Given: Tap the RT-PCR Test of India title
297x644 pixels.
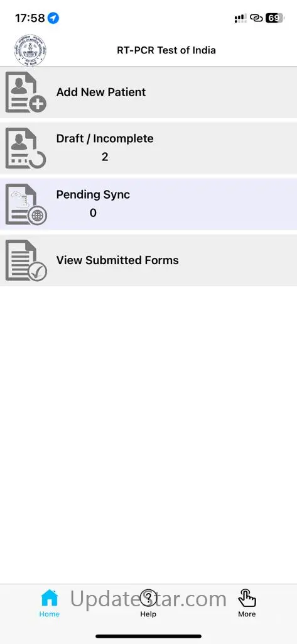Looking at the screenshot, I should (166, 50).
